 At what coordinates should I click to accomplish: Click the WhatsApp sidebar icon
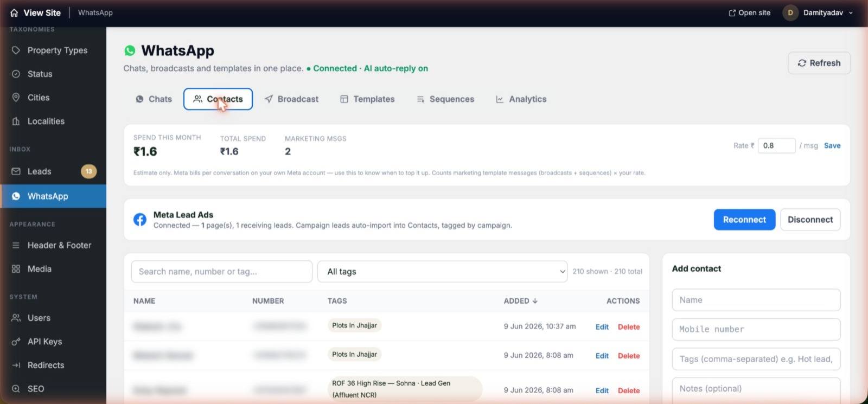click(x=16, y=196)
